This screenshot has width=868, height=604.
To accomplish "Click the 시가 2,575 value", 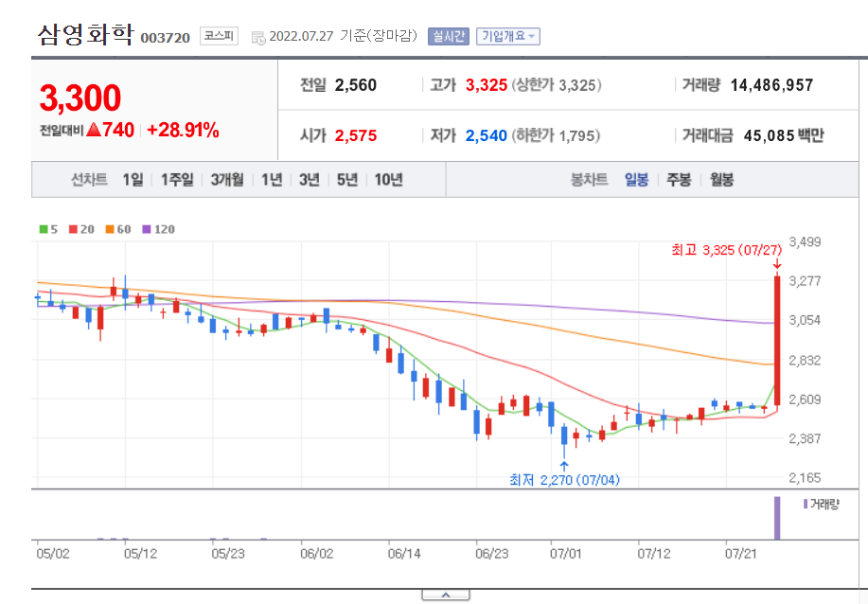I will click(355, 135).
